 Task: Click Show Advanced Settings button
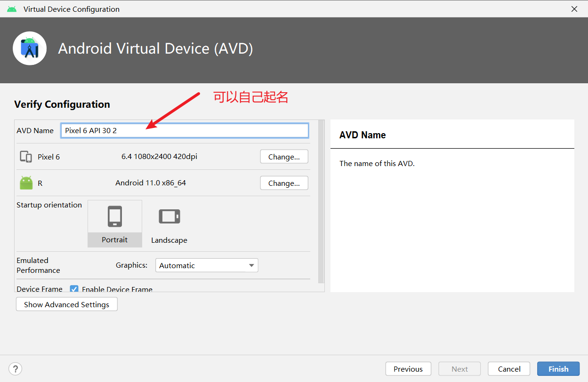[67, 304]
